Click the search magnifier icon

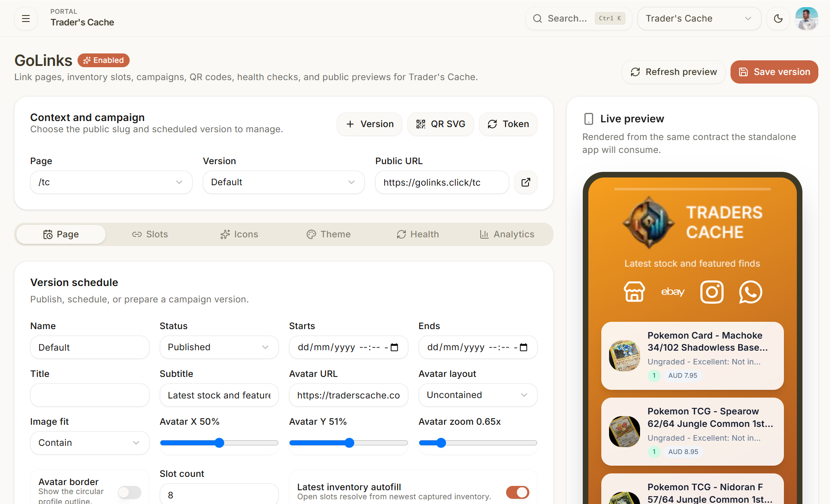pos(537,19)
